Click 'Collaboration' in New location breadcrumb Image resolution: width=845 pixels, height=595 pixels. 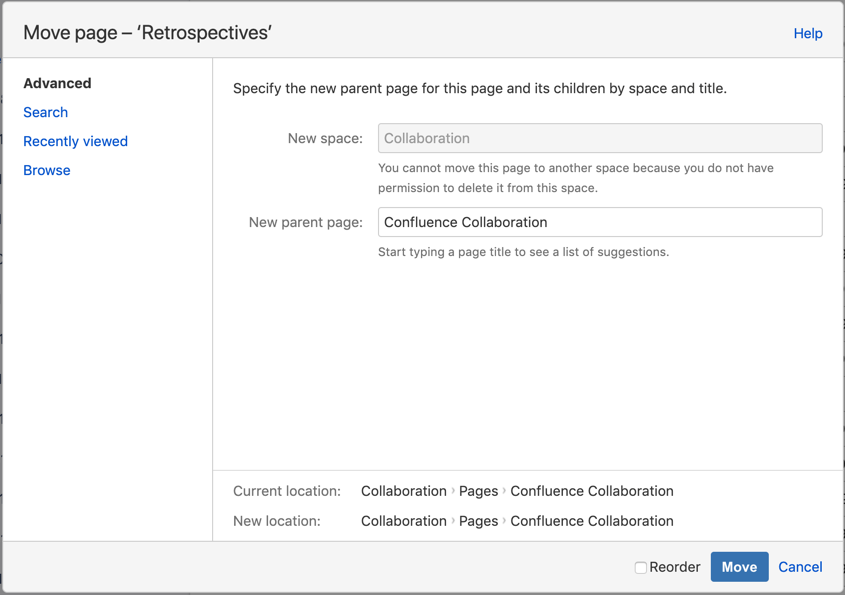click(404, 521)
